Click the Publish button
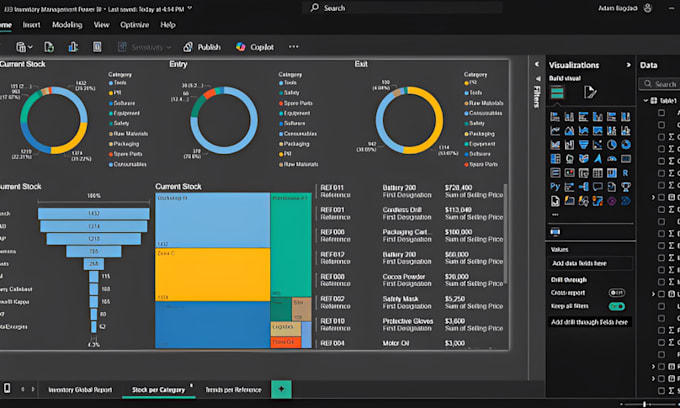Viewport: 680px width, 408px height. 202,47
